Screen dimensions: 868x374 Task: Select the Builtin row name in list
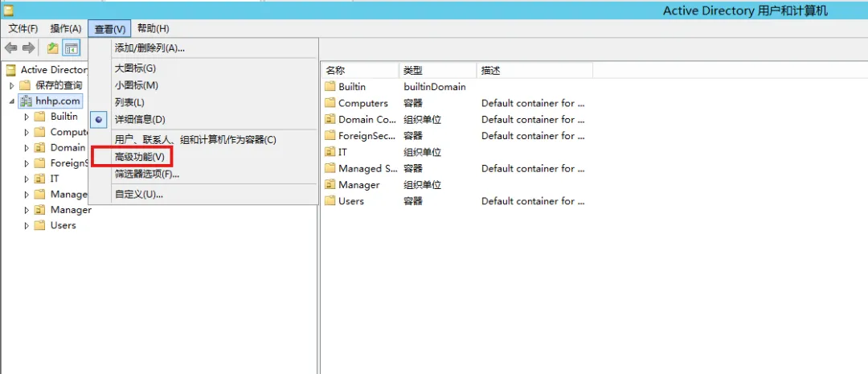pos(352,86)
